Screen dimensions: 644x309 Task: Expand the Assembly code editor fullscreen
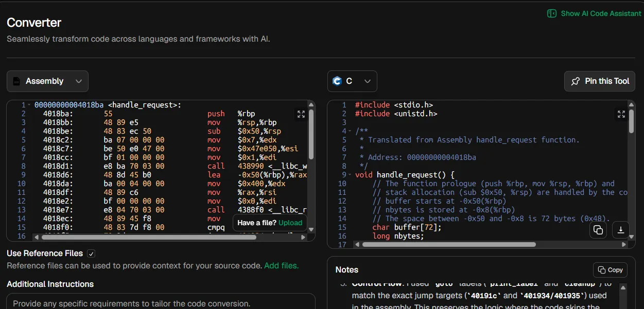click(x=301, y=114)
